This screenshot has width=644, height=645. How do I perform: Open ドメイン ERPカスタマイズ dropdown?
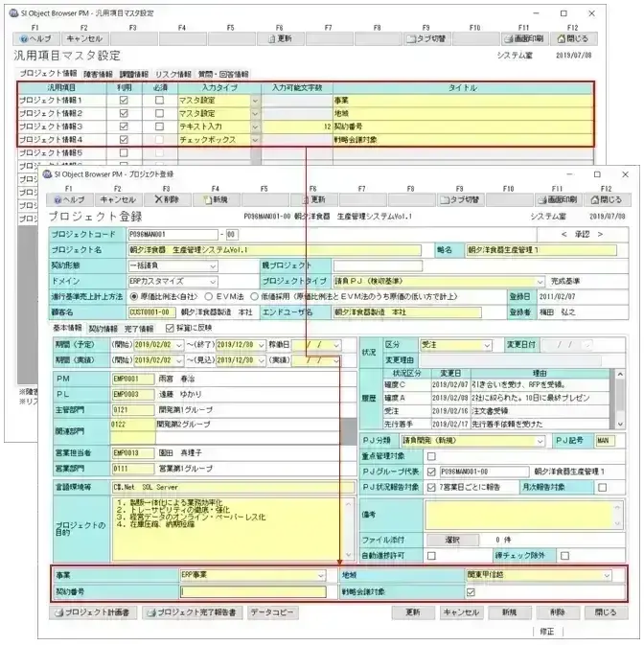tap(213, 282)
